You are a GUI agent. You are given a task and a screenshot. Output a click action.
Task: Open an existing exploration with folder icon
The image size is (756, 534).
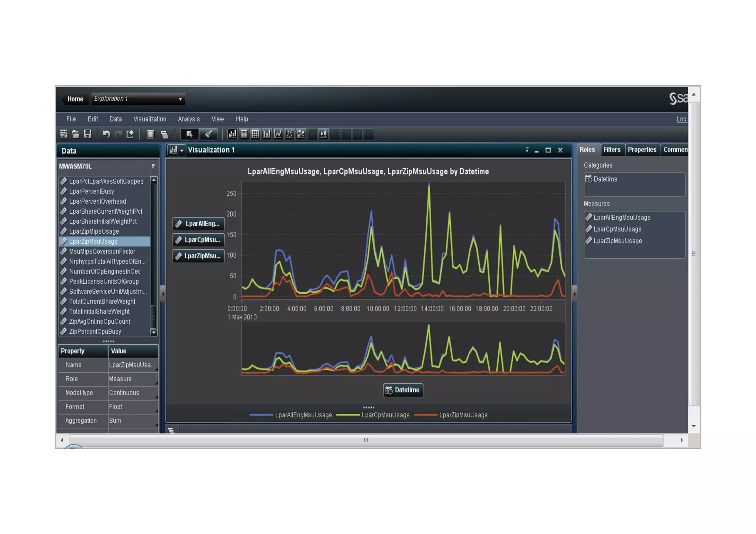click(76, 134)
